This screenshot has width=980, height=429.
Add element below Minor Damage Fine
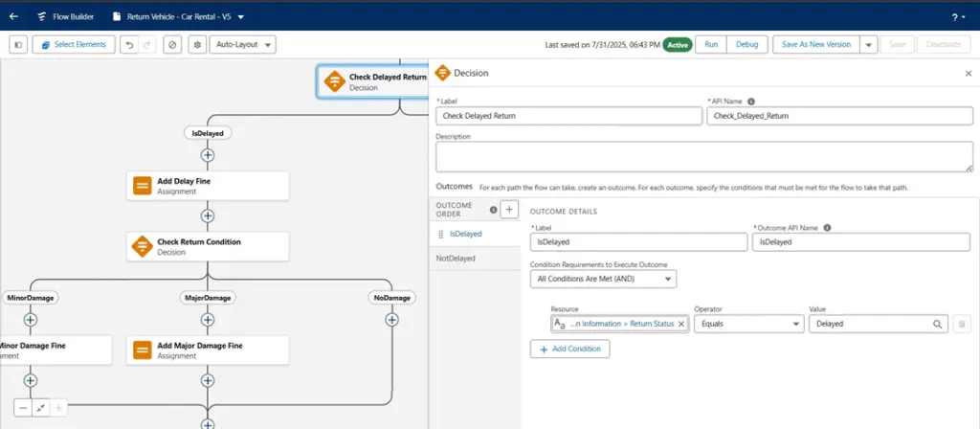pyautogui.click(x=30, y=380)
